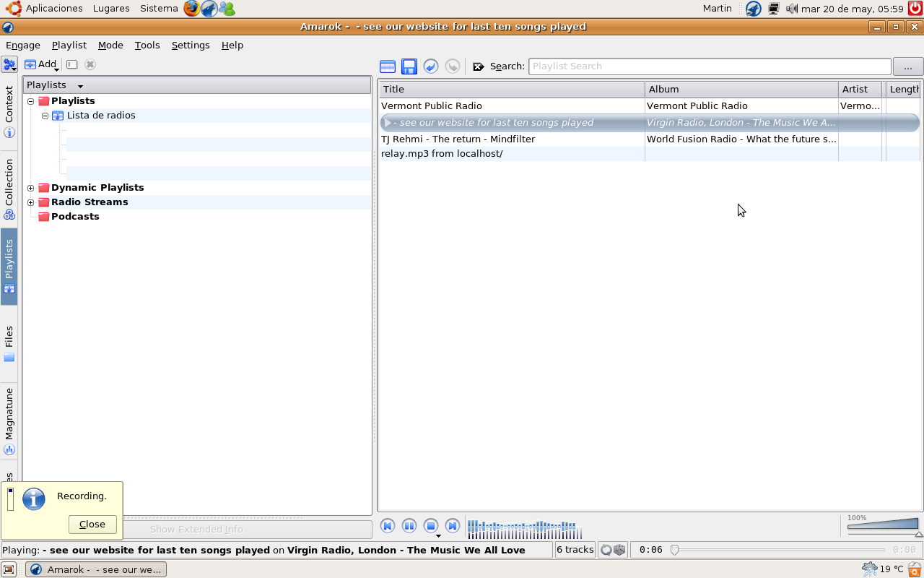Viewport: 924px width, 578px height.
Task: Click the undo playlist icon
Action: point(431,66)
